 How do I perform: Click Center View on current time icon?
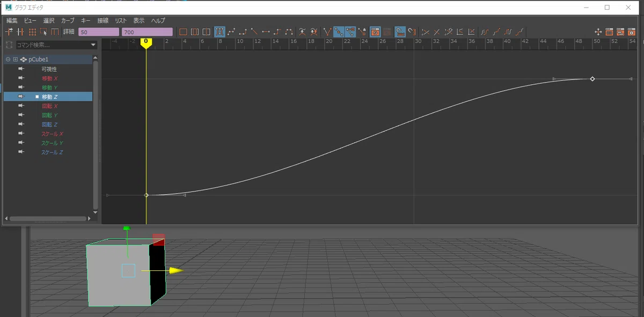206,32
